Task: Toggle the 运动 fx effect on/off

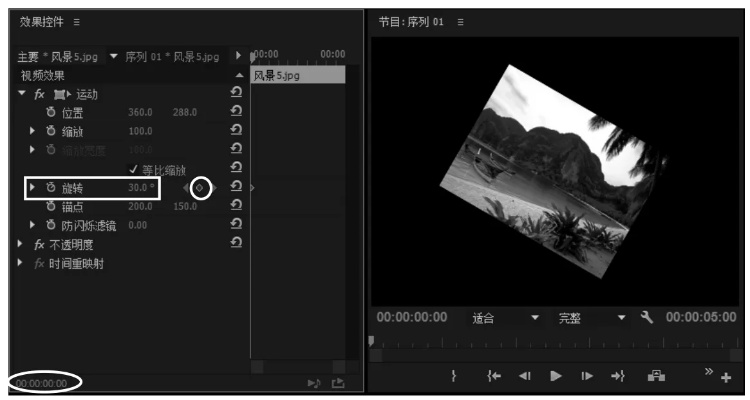Action: tap(39, 94)
